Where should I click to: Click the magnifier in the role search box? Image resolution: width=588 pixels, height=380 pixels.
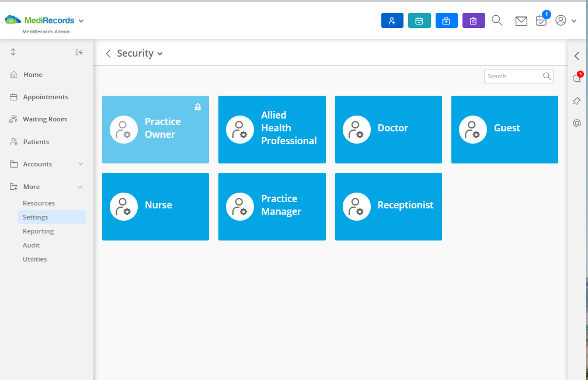547,76
